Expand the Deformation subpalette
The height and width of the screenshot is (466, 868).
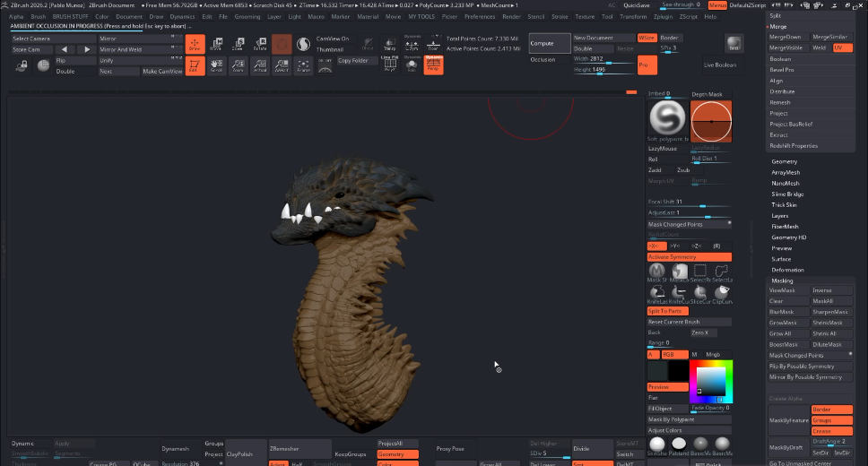pos(787,270)
